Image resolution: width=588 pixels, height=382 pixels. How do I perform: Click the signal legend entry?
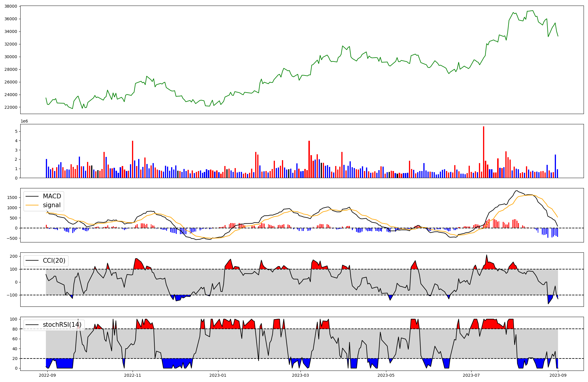51,205
